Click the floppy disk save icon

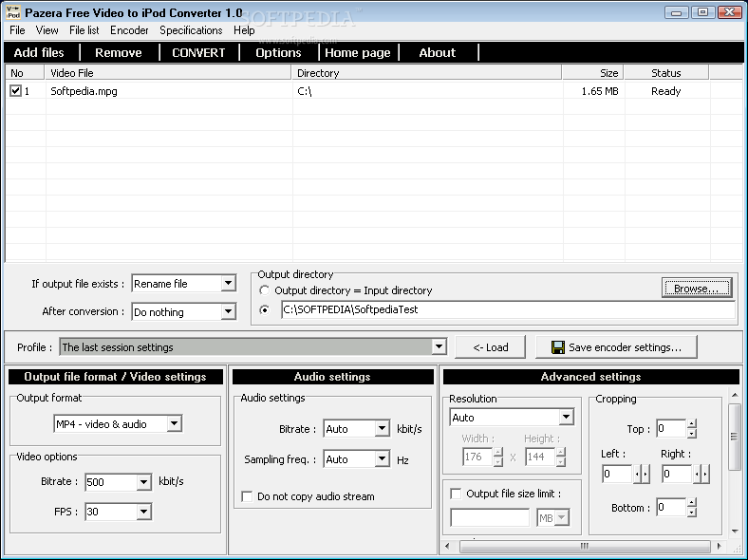pyautogui.click(x=557, y=347)
